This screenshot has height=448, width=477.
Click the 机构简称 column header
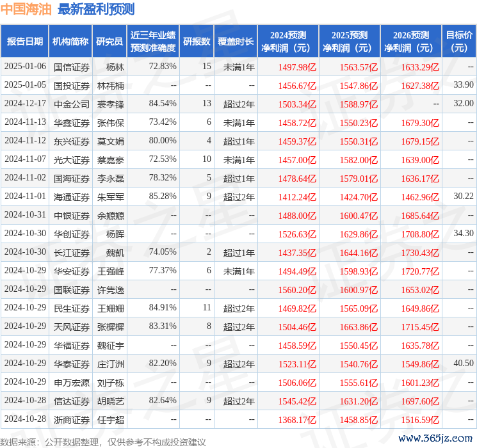pyautogui.click(x=70, y=42)
